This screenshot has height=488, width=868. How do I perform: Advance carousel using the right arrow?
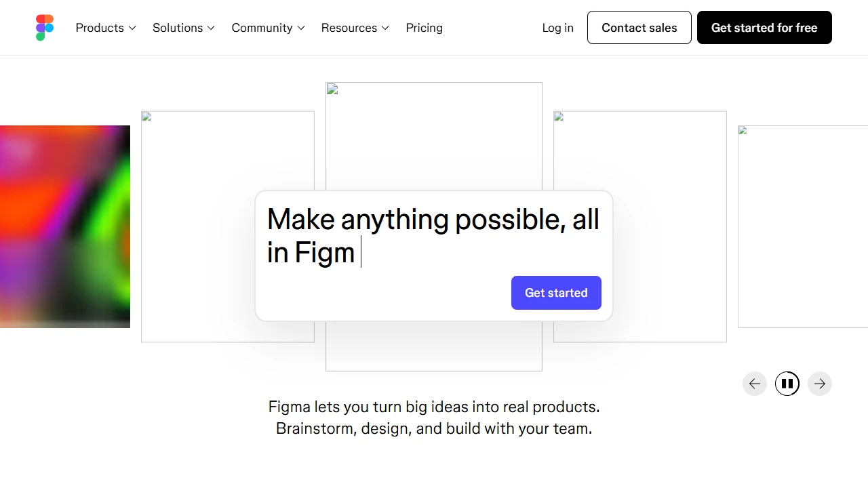(820, 384)
